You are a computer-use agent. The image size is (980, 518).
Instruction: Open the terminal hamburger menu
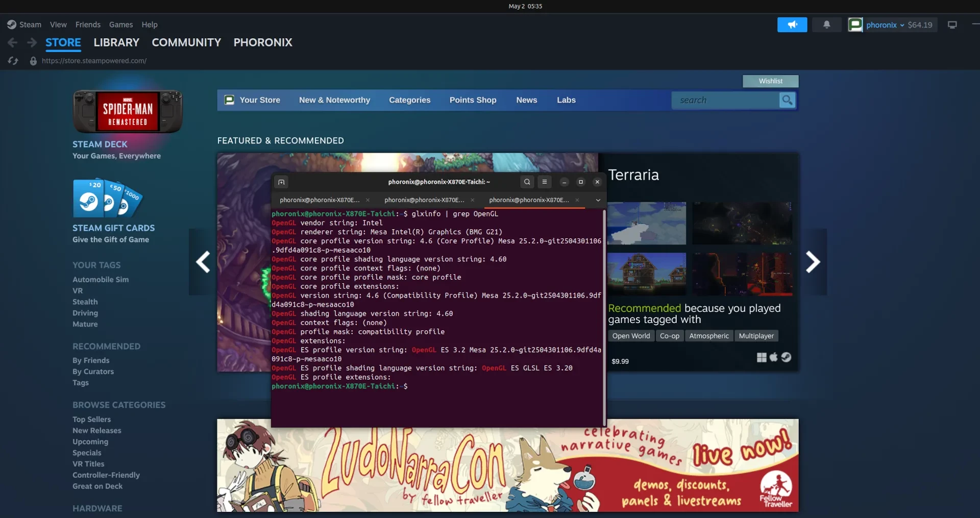click(x=545, y=182)
